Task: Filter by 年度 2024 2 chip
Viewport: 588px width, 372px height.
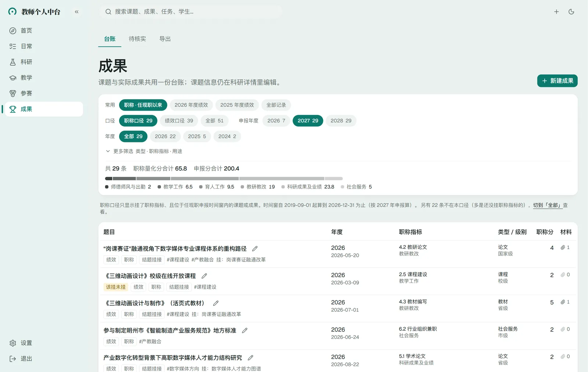Action: [x=227, y=137]
